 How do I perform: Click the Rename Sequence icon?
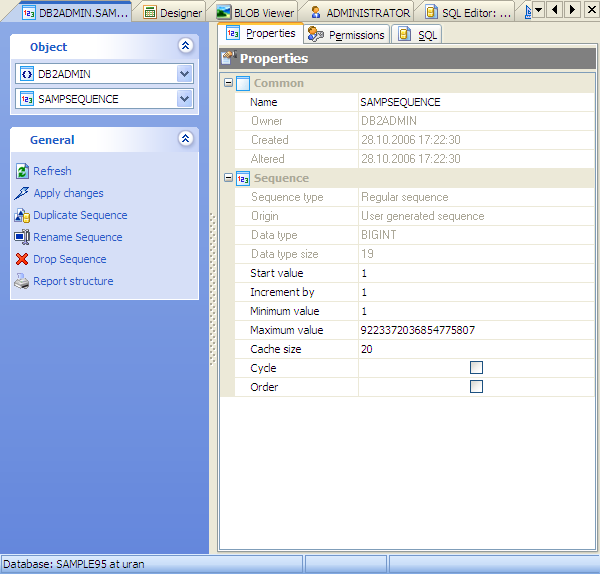[23, 237]
